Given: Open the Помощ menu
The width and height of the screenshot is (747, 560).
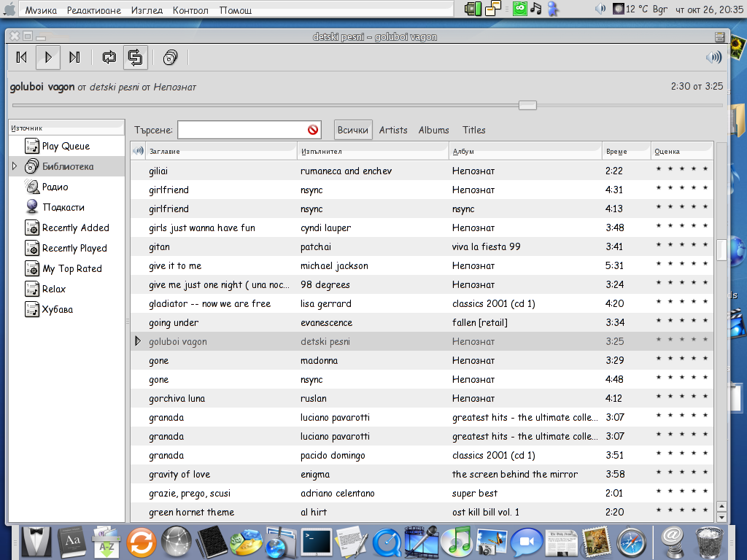Looking at the screenshot, I should [x=236, y=10].
